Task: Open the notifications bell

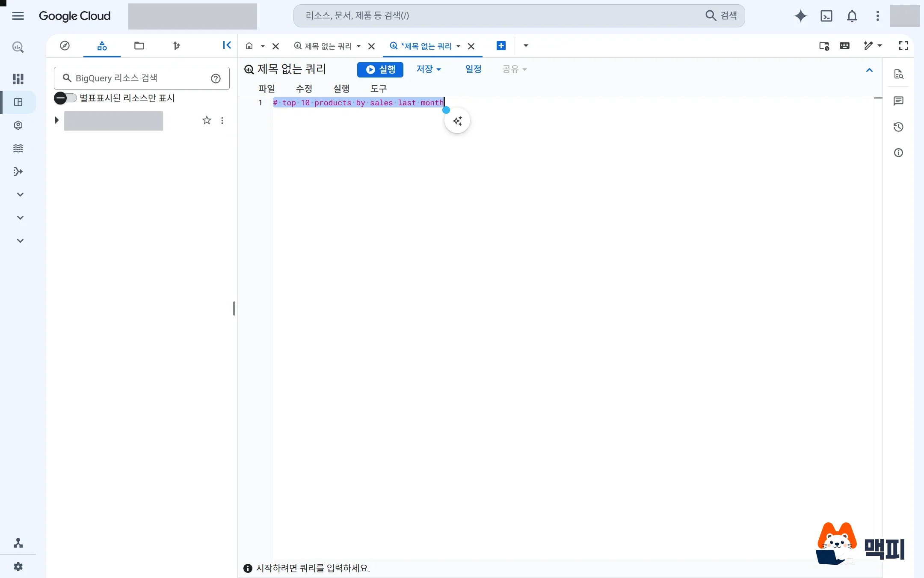Action: tap(852, 16)
